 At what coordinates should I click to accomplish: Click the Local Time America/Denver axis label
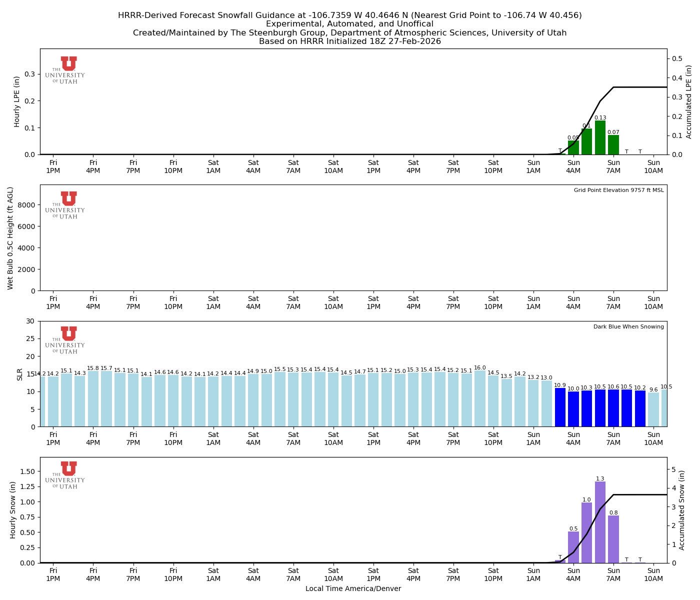pyautogui.click(x=353, y=588)
